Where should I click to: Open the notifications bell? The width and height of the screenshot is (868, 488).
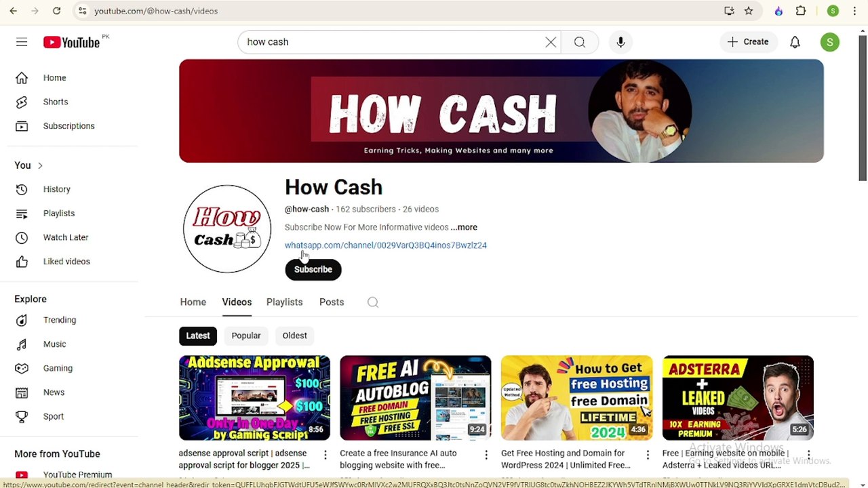click(795, 42)
